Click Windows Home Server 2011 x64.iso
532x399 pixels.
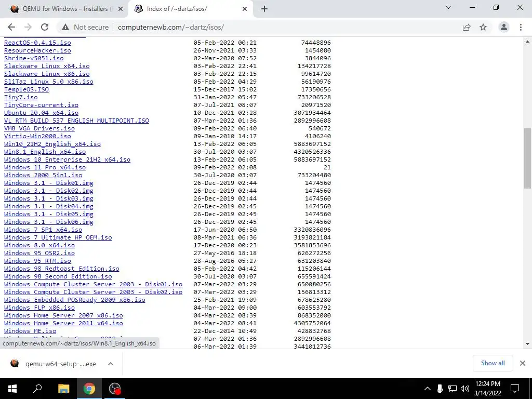coord(63,324)
